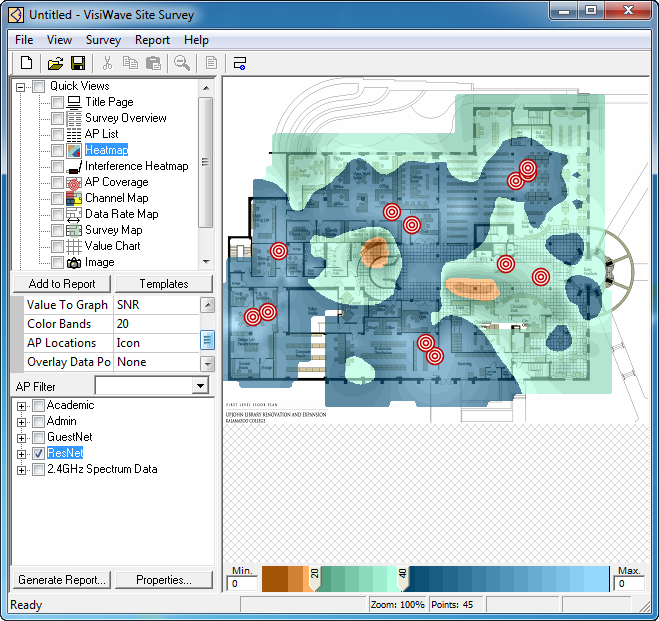Open the Survey menu
Viewport: 659px width, 621px height.
pos(103,40)
